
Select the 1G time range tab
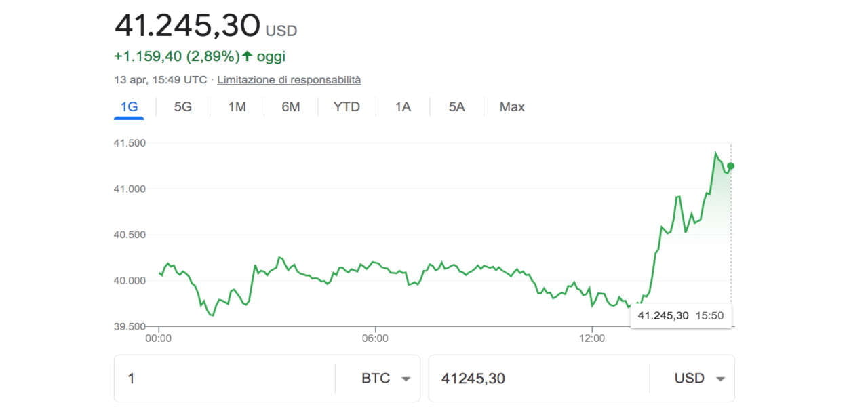pyautogui.click(x=129, y=107)
